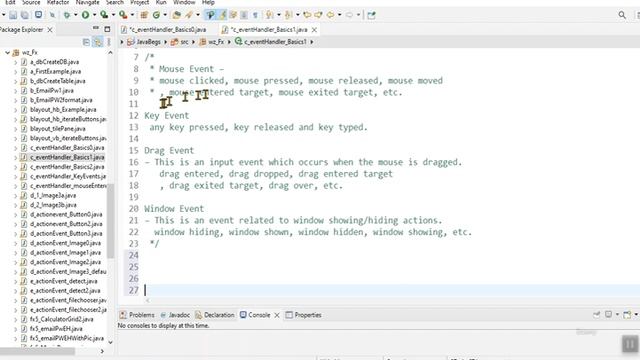Image resolution: width=640 pixels, height=360 pixels.
Task: Open the Window menu
Action: coord(184,2)
